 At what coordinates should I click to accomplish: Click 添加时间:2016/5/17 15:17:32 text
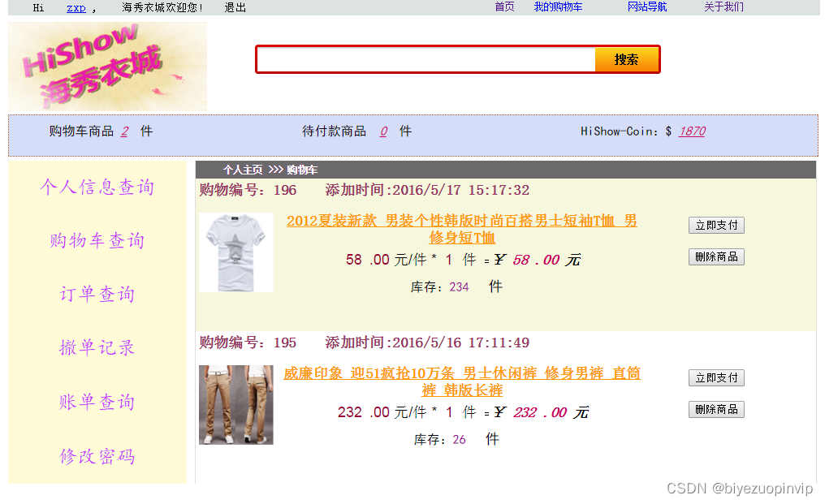pos(427,190)
